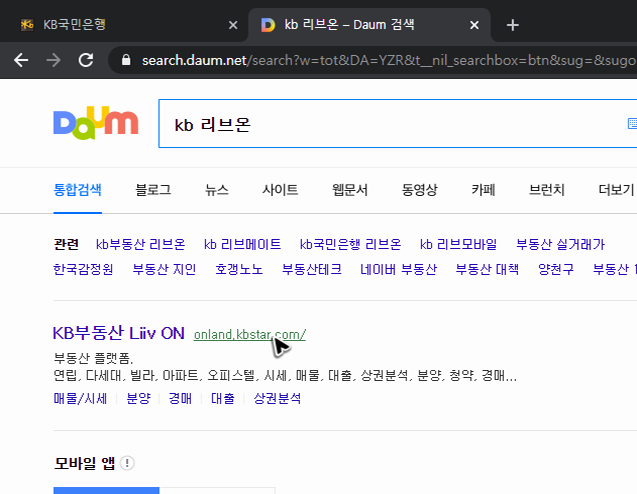Click the info icon beside 모바일 앱
The height and width of the screenshot is (494, 637).
click(127, 463)
